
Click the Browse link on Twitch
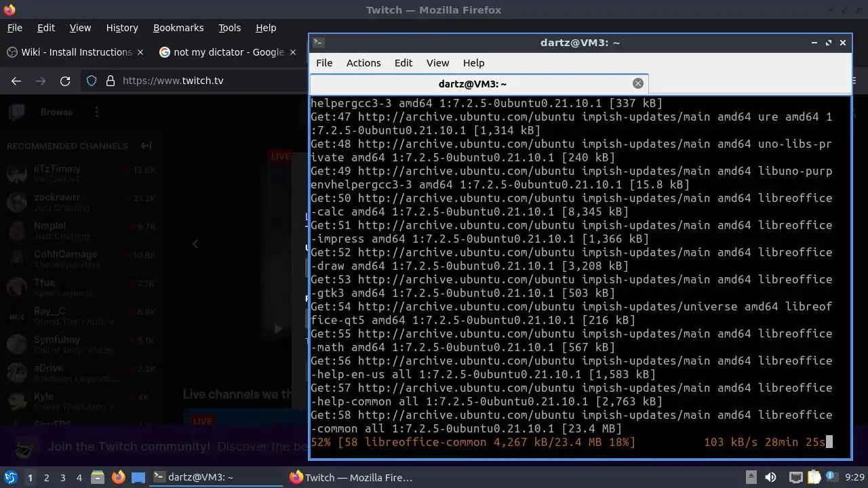point(56,112)
